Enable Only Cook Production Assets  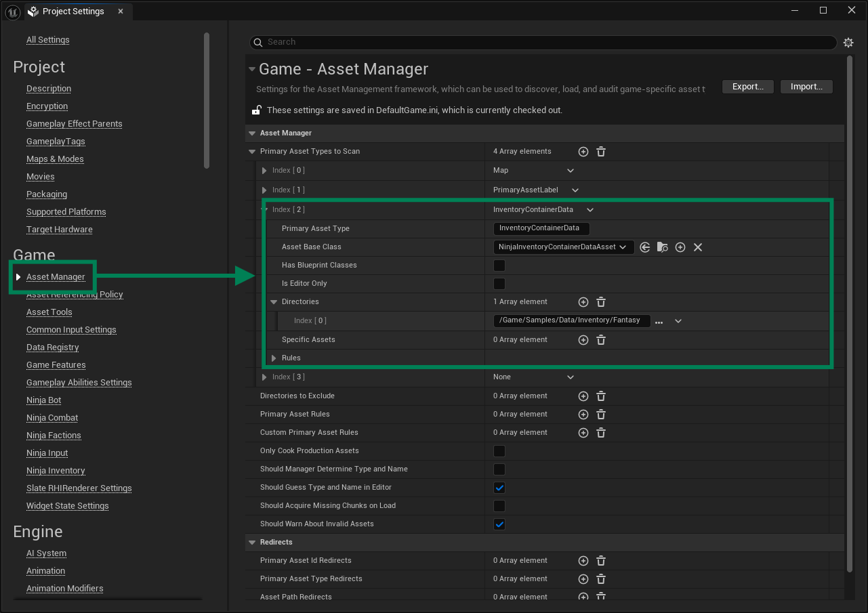coord(499,450)
